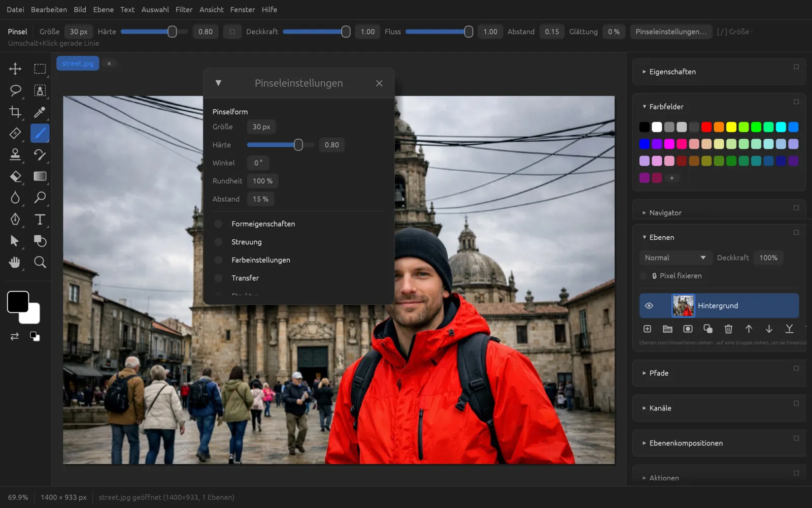This screenshot has width=812, height=508.
Task: Select the Crop tool
Action: point(15,112)
